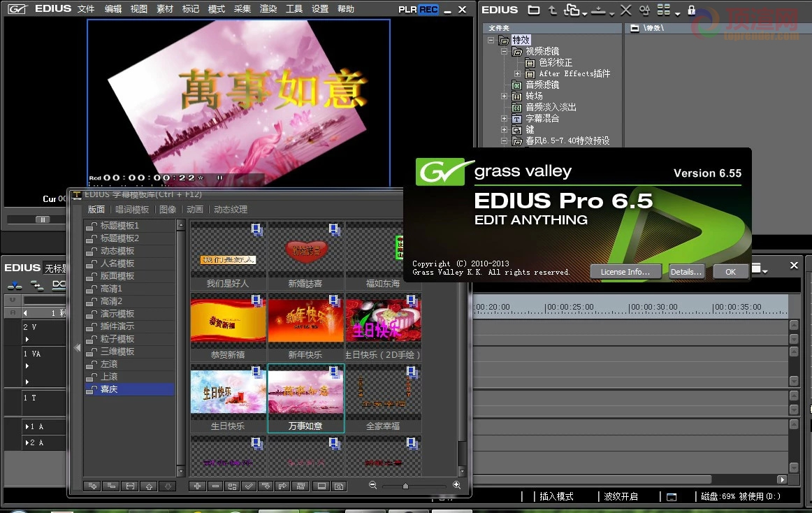Toggle the padlock icon in the effects panel
The height and width of the screenshot is (513, 812).
(691, 10)
